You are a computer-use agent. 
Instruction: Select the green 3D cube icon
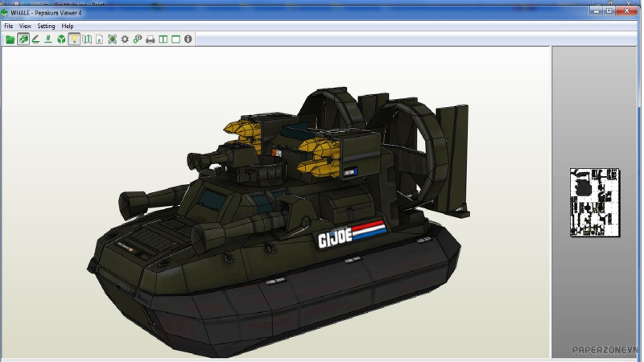61,39
